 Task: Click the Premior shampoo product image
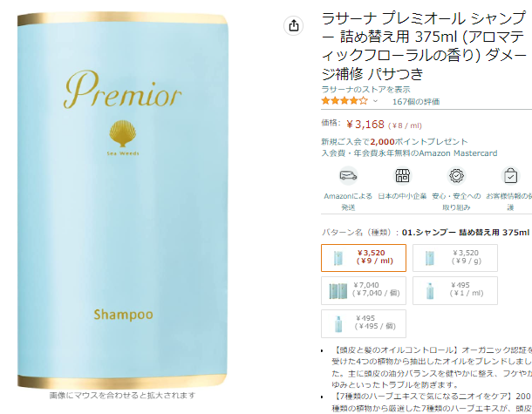(x=122, y=200)
